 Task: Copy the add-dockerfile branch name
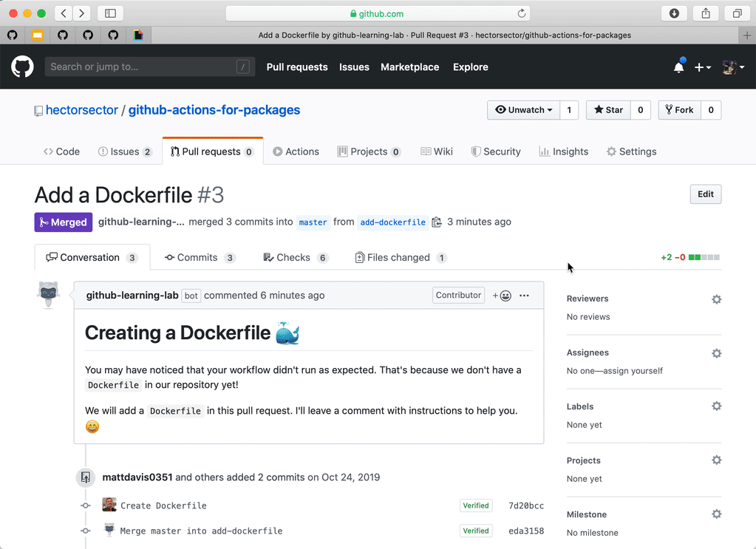point(437,222)
